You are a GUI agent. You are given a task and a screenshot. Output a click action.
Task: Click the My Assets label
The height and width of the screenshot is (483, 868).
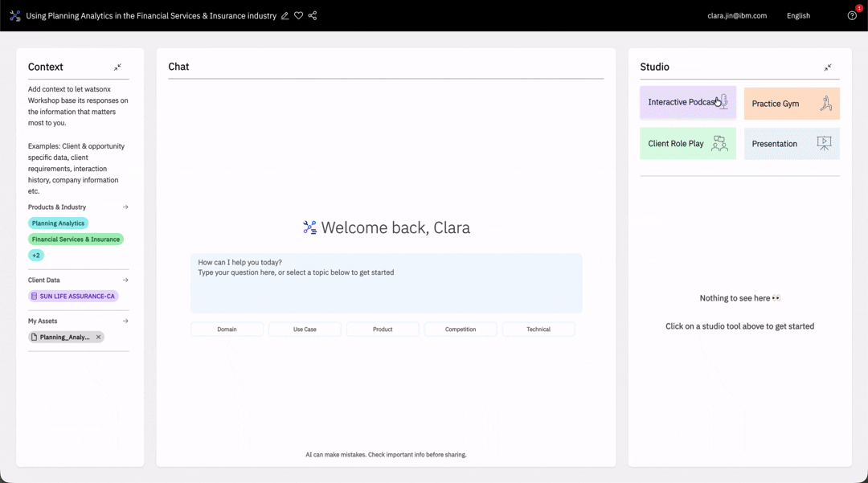point(43,321)
